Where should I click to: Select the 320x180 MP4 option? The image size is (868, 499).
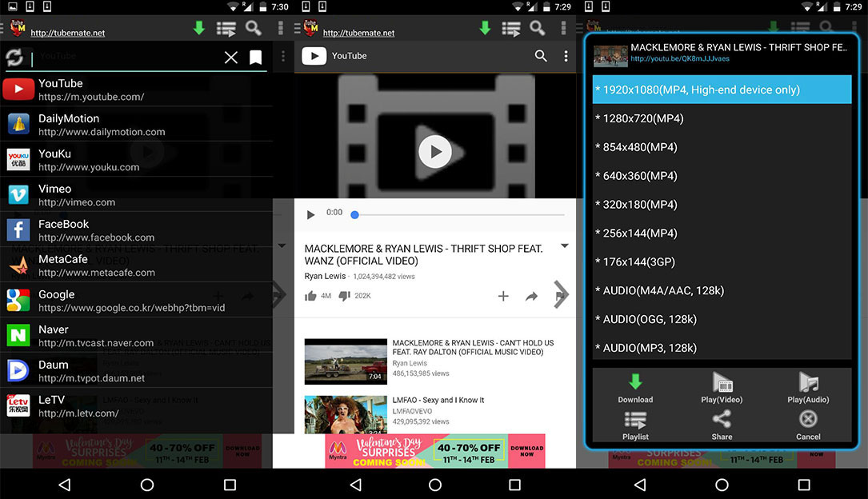click(722, 205)
